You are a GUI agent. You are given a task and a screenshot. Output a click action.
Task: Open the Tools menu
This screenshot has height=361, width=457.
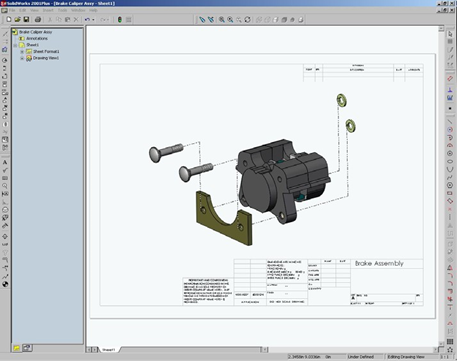tap(62, 10)
